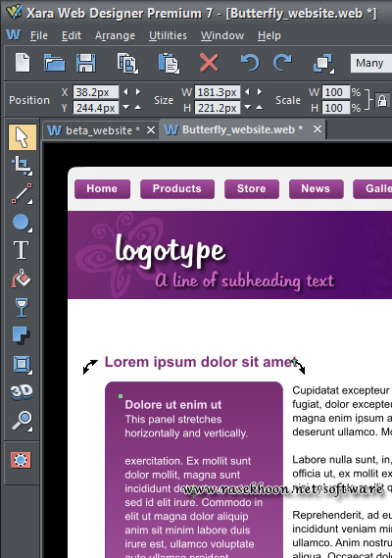
Task: Select the Transparency wine glass tool
Action: [x=22, y=307]
